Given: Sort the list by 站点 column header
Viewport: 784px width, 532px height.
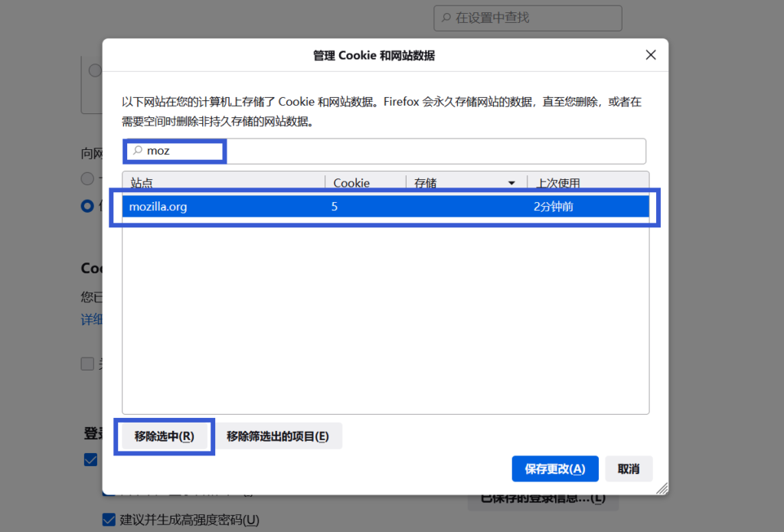Looking at the screenshot, I should click(x=222, y=183).
